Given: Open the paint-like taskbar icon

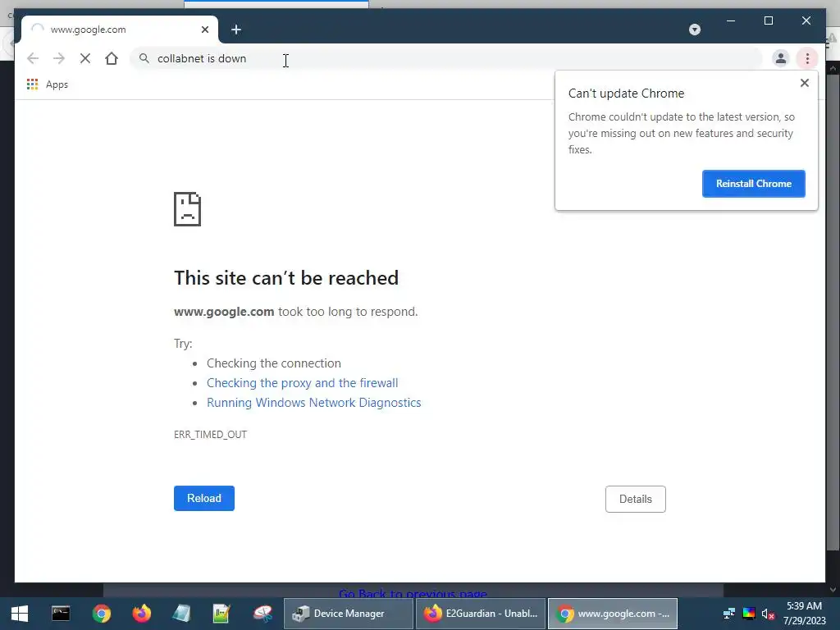Looking at the screenshot, I should [x=262, y=614].
